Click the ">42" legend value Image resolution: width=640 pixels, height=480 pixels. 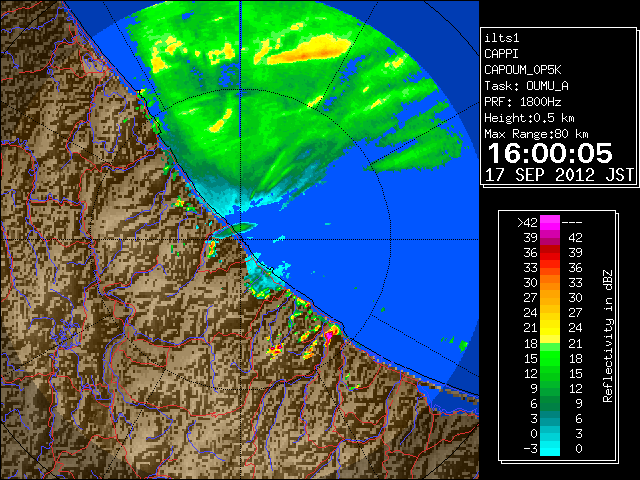(527, 223)
